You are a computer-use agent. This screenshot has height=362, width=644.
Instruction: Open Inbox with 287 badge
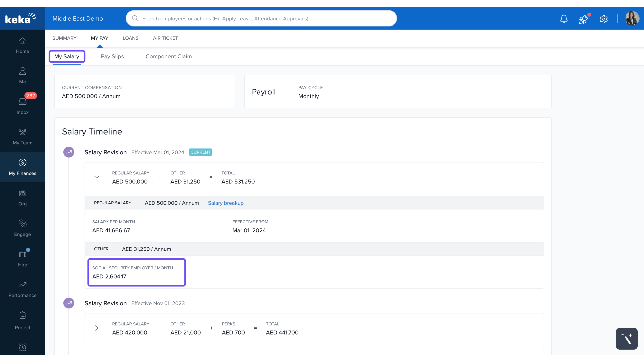pyautogui.click(x=23, y=106)
